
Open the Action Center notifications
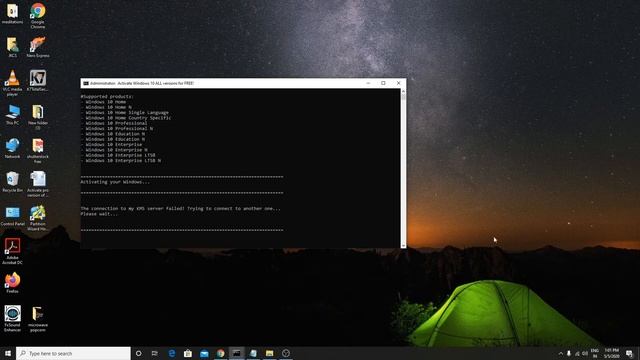coord(629,353)
